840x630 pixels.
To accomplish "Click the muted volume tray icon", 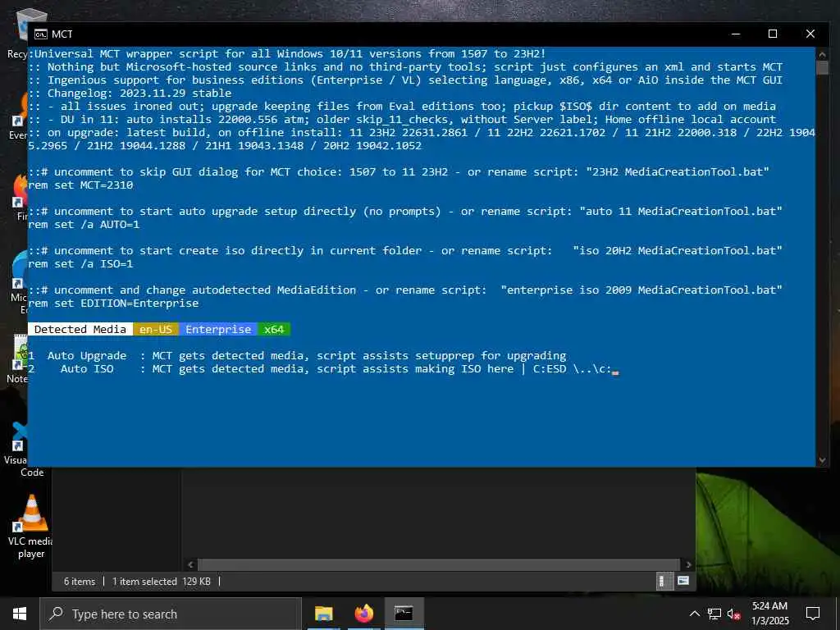I will (734, 614).
